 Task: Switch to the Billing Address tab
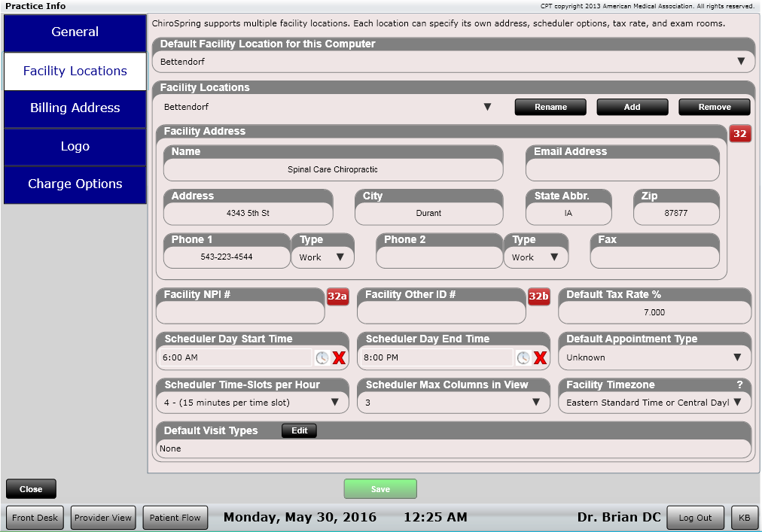[x=75, y=108]
